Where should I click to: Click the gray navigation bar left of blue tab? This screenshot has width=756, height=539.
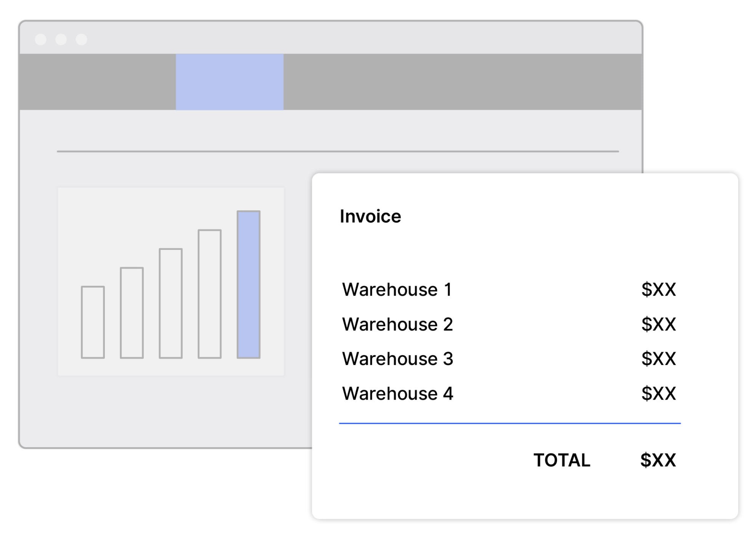coord(98,82)
